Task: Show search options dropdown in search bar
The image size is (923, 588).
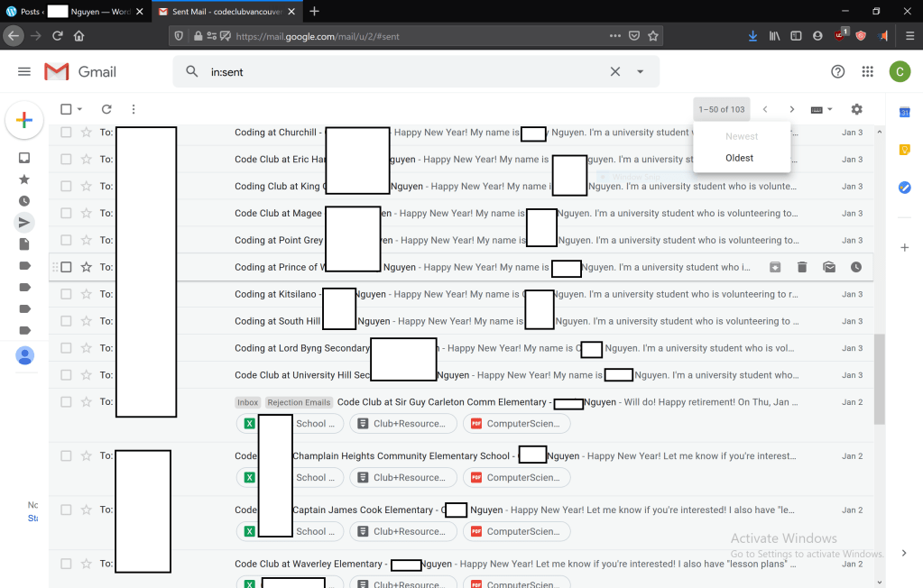Action: click(x=641, y=72)
